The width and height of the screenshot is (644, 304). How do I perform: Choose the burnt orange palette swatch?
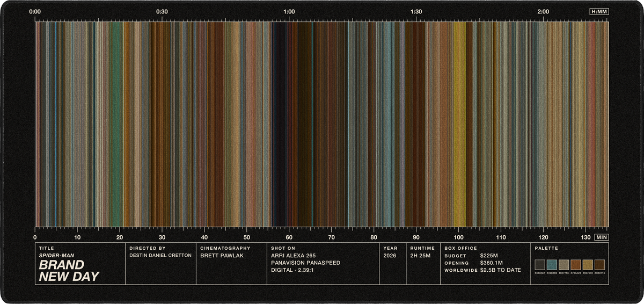pos(576,264)
